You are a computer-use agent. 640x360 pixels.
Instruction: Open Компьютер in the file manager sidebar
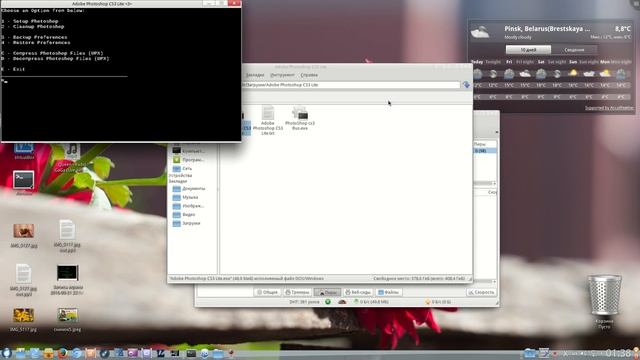click(188, 151)
